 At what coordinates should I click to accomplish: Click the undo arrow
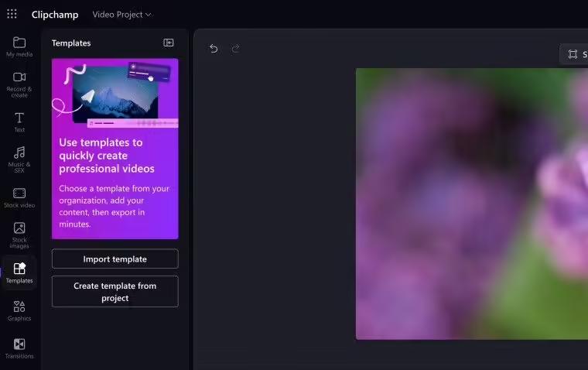point(214,49)
